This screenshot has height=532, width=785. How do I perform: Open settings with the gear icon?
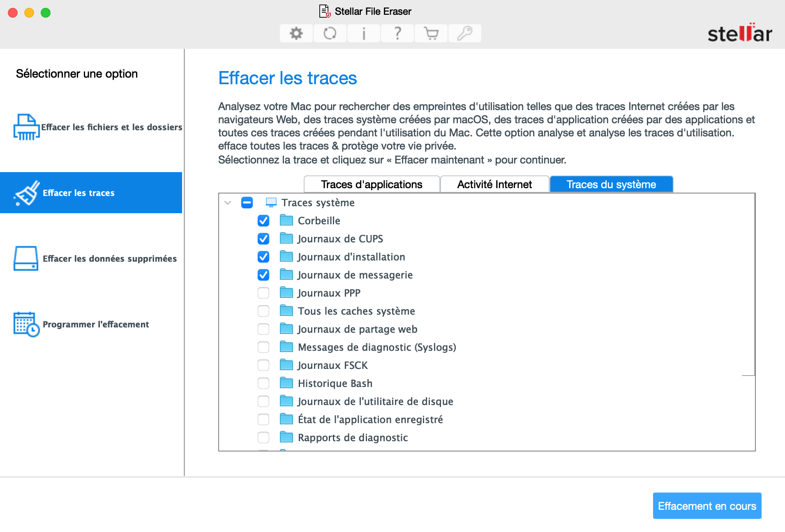296,33
